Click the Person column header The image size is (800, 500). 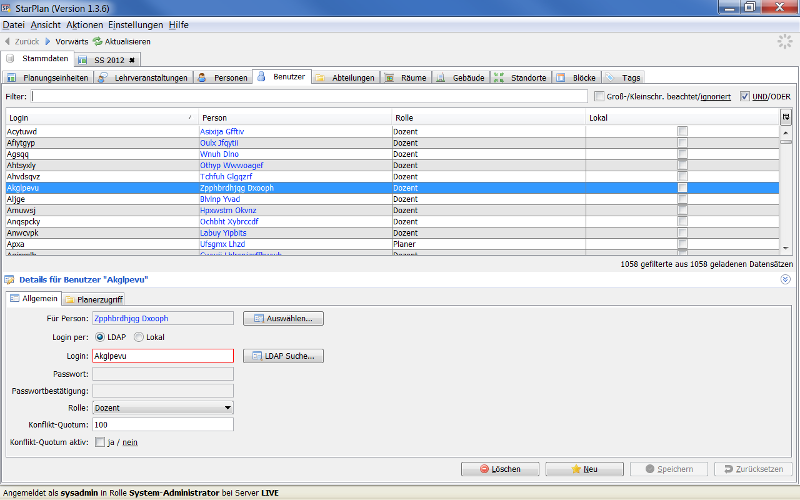pos(295,118)
